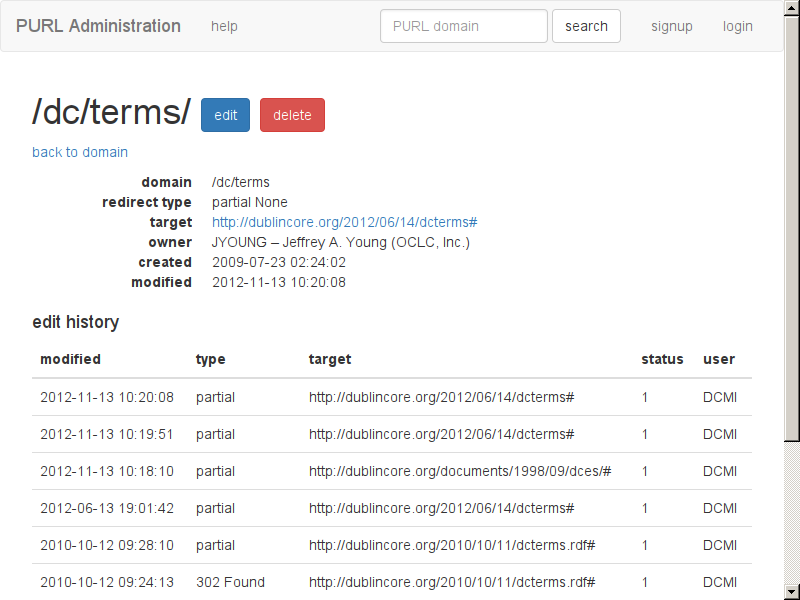The height and width of the screenshot is (600, 800).
Task: Go to the login page
Action: (x=737, y=26)
